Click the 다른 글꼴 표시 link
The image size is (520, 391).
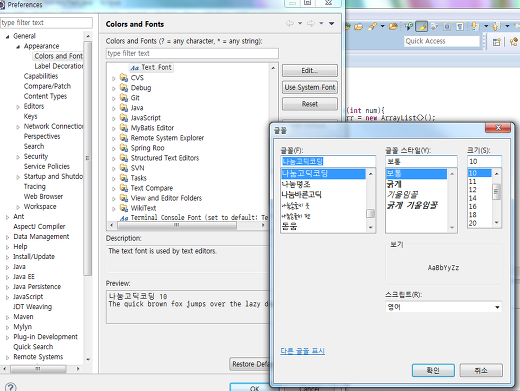pyautogui.click(x=302, y=351)
